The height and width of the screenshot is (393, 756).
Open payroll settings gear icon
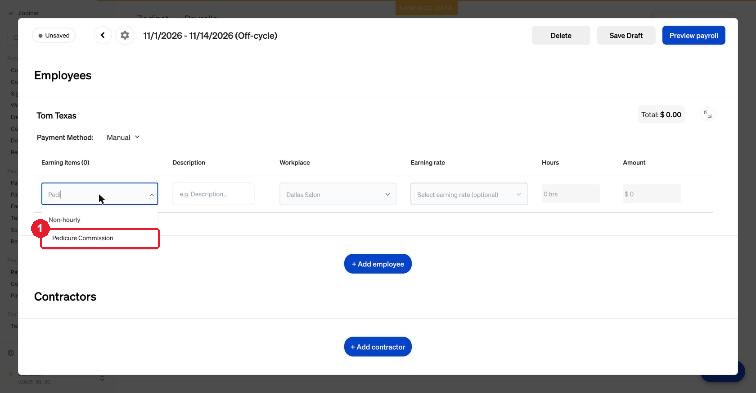(125, 35)
